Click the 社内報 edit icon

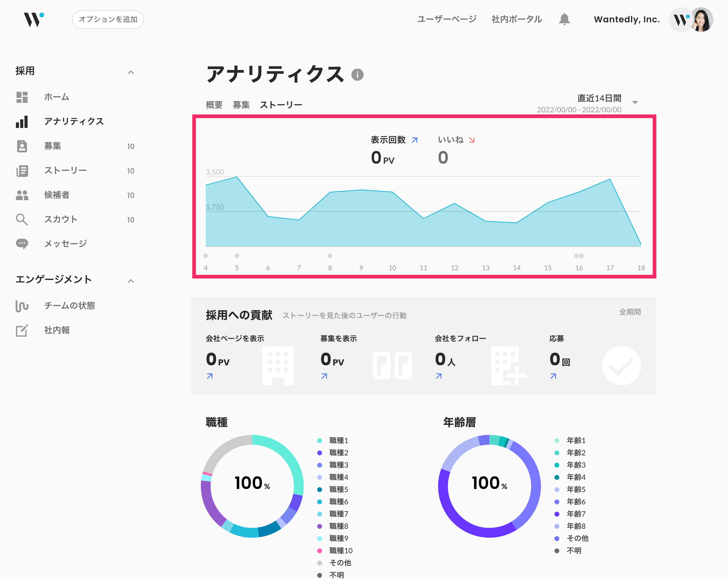(x=22, y=330)
